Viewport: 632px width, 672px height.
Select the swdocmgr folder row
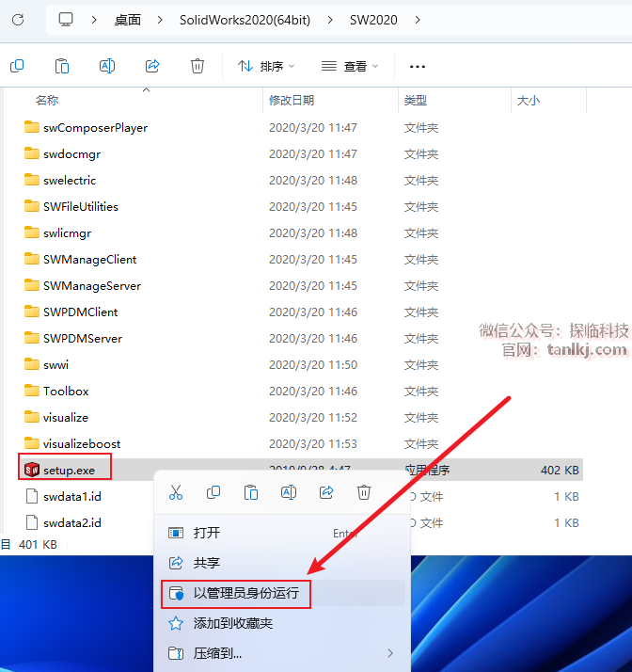pos(303,153)
